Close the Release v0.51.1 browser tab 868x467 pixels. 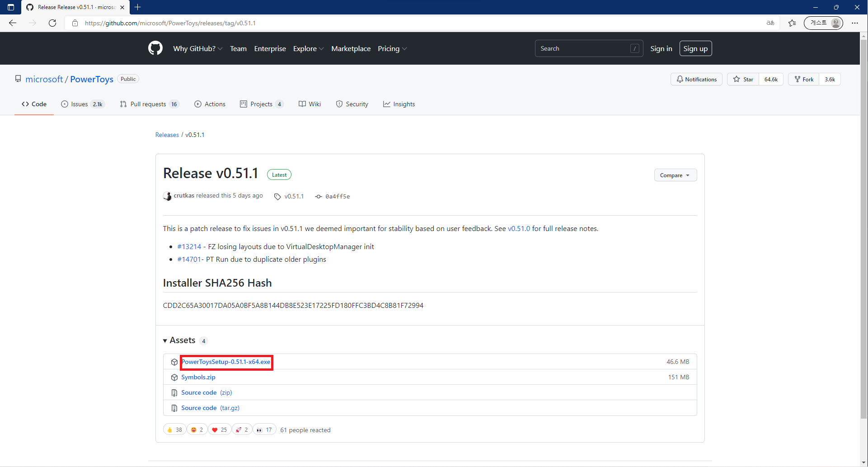click(122, 7)
